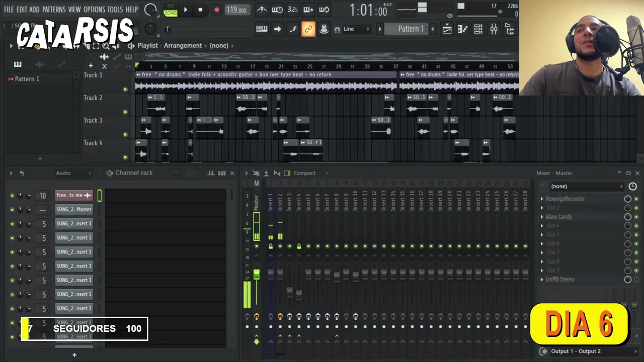Expand the VoxengoRecorder slot arrow

(542, 199)
